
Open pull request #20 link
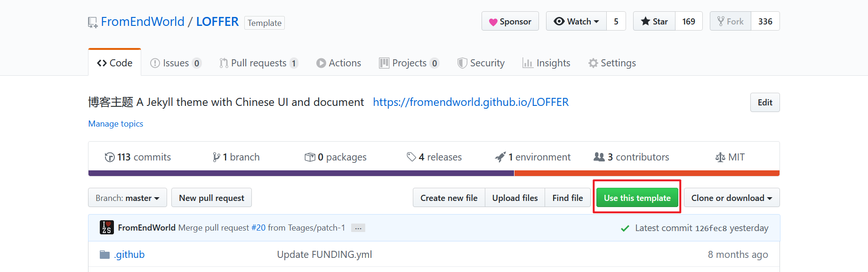[x=258, y=228]
